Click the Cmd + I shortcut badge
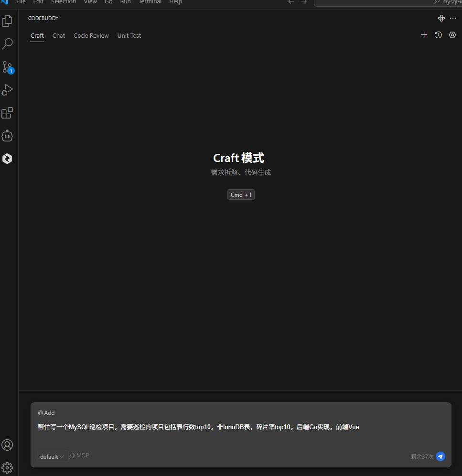This screenshot has height=476, width=462. [241, 195]
